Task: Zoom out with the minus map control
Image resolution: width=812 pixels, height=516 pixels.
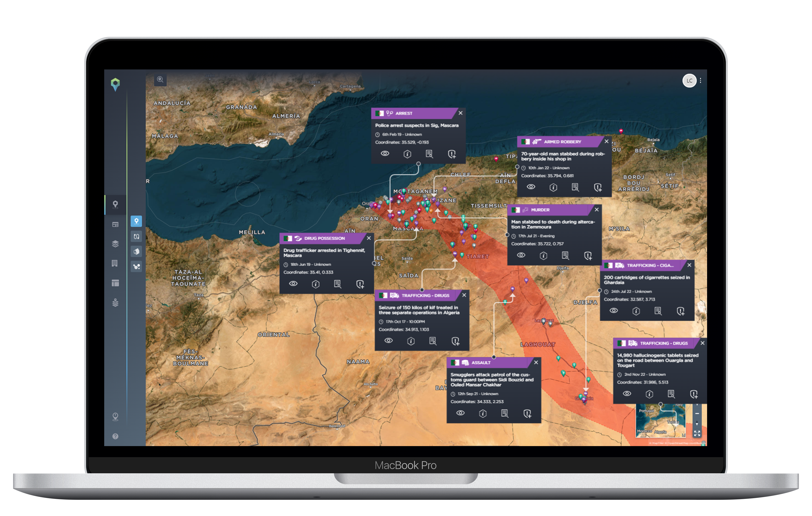Action: pos(697,413)
